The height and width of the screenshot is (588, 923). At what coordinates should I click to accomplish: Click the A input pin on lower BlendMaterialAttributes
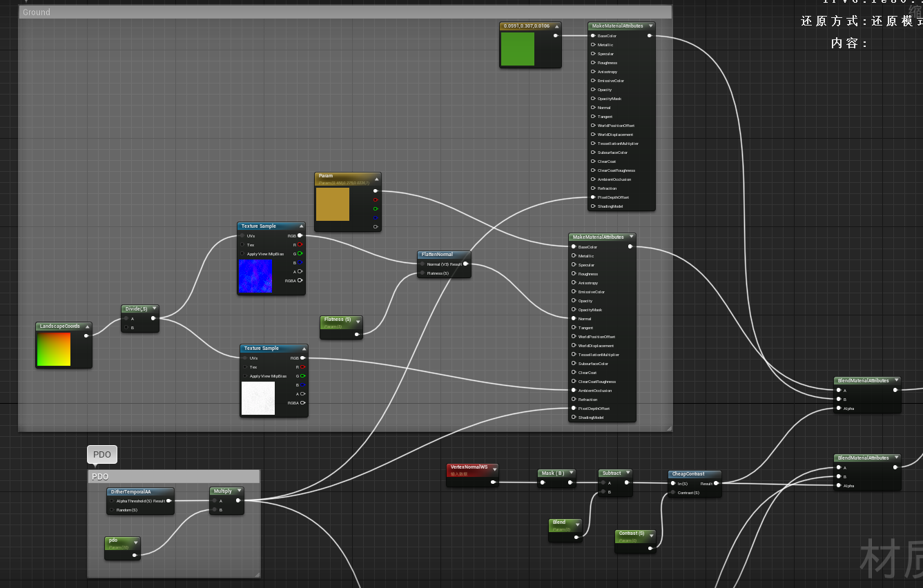pyautogui.click(x=839, y=467)
